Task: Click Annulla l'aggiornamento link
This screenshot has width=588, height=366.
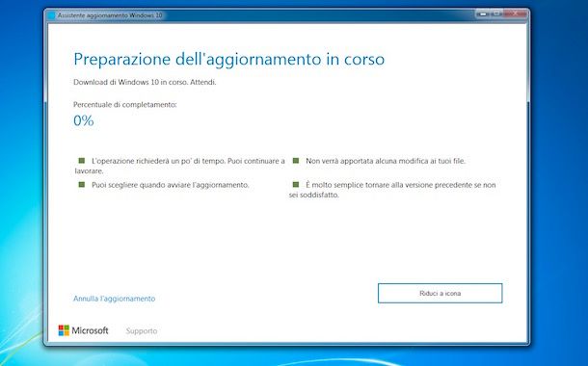Action: click(114, 299)
